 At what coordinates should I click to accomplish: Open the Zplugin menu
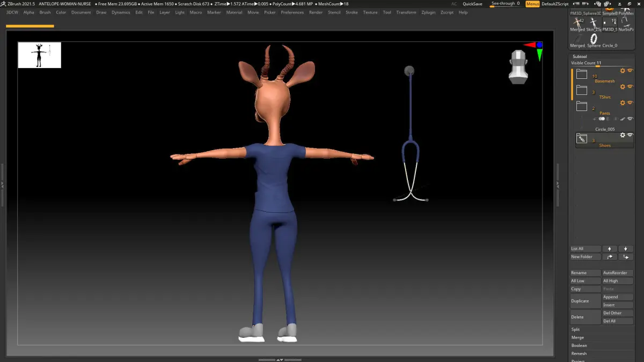pos(428,12)
